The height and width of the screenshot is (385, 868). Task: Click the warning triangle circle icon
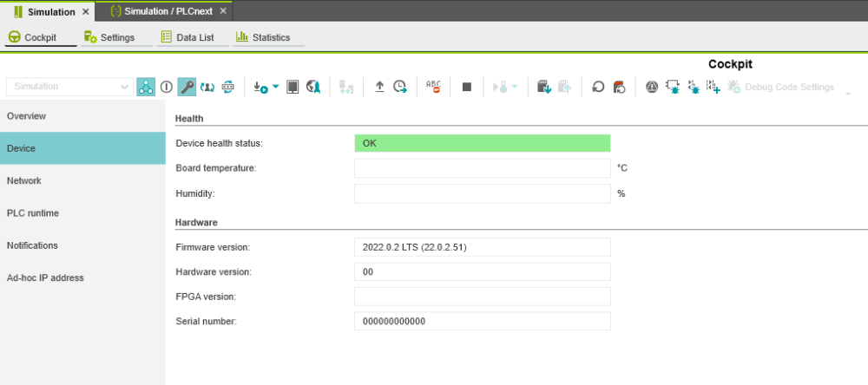[x=652, y=87]
